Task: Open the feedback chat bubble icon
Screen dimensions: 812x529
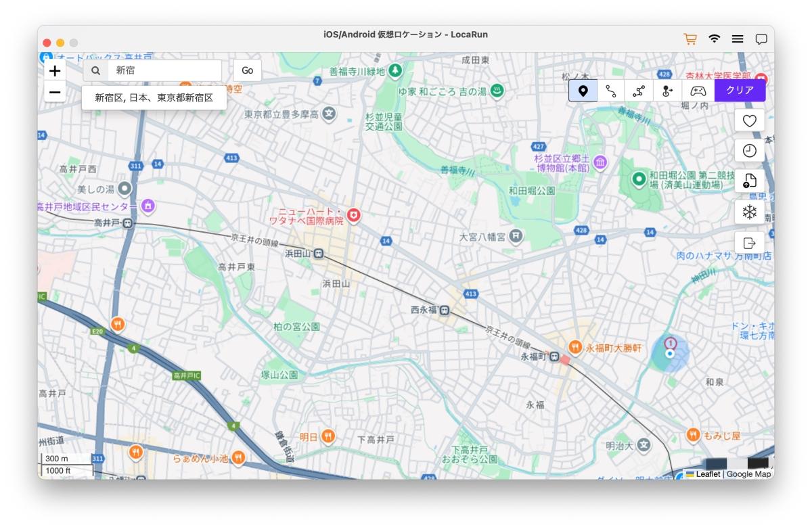Action: pos(761,39)
